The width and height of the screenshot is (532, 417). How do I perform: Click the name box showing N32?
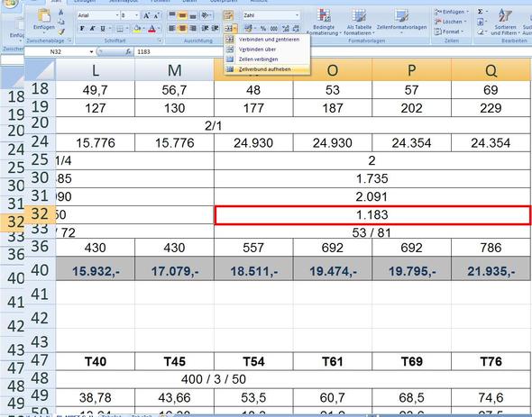[x=57, y=52]
